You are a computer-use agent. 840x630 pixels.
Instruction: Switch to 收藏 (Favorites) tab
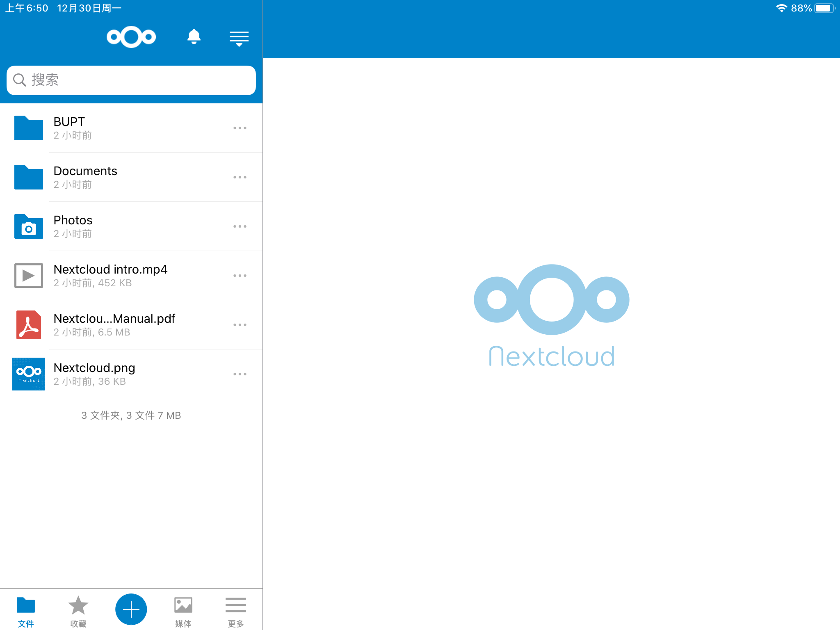coord(78,609)
